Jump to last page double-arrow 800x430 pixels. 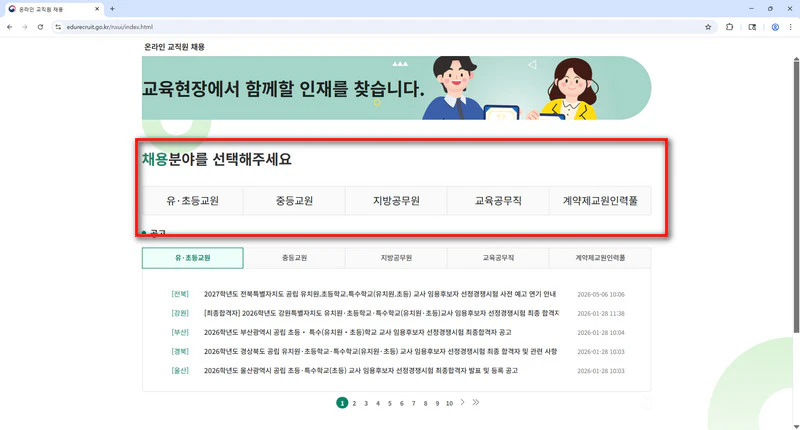pos(476,402)
